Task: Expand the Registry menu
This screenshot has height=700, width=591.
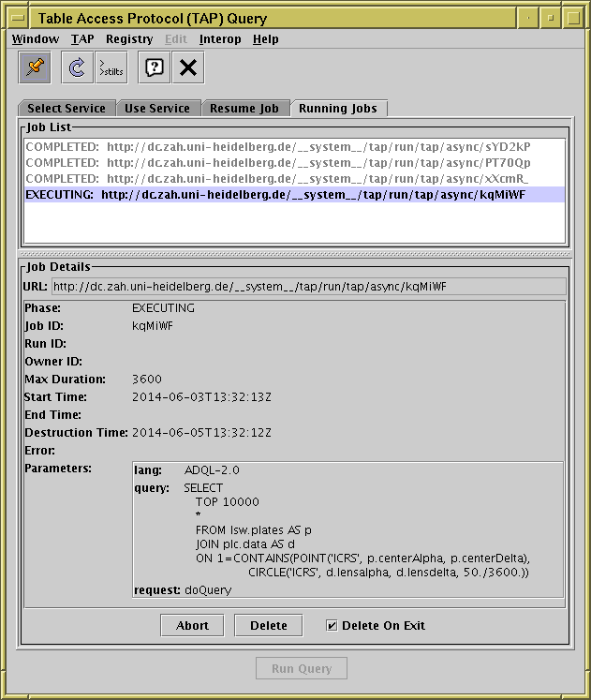Action: click(x=129, y=39)
